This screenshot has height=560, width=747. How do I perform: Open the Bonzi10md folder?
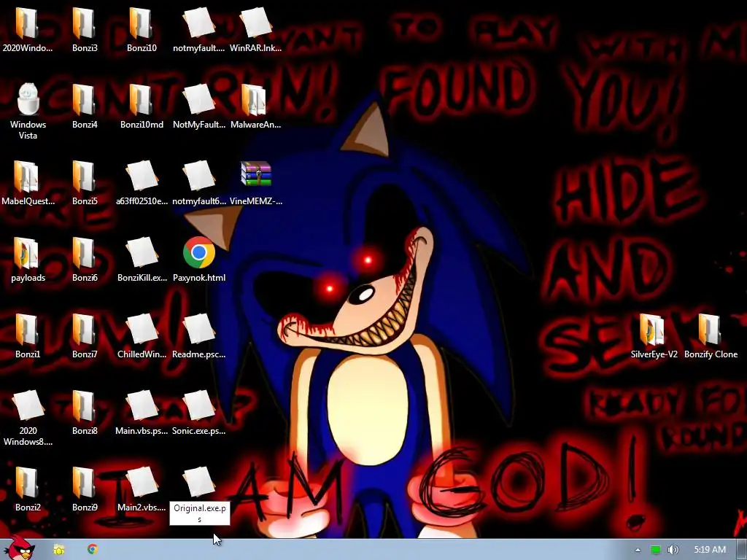coord(142,100)
